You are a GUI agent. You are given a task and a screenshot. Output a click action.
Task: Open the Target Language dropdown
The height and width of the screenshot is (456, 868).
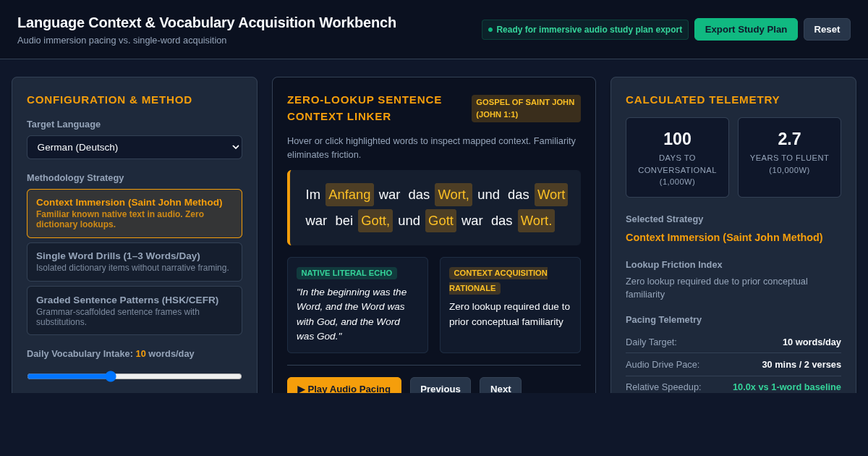135,147
